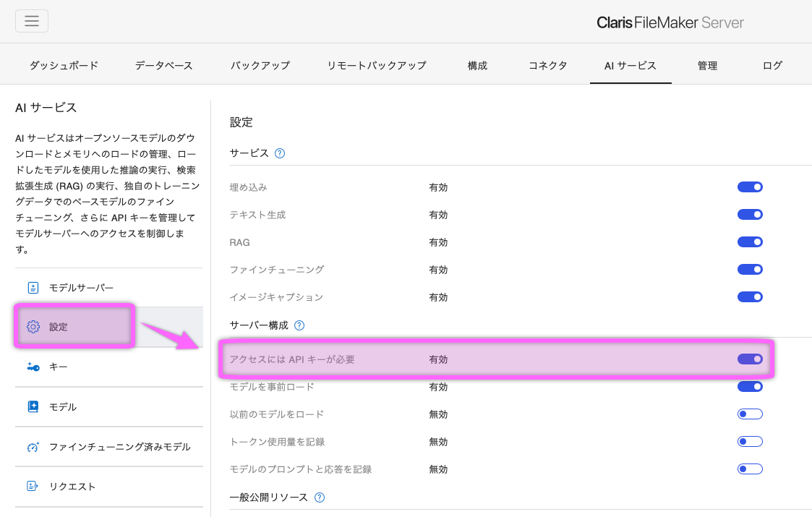Image resolution: width=812 pixels, height=517 pixels.
Task: Disable the テキスト生成 service toggle
Action: tap(750, 215)
